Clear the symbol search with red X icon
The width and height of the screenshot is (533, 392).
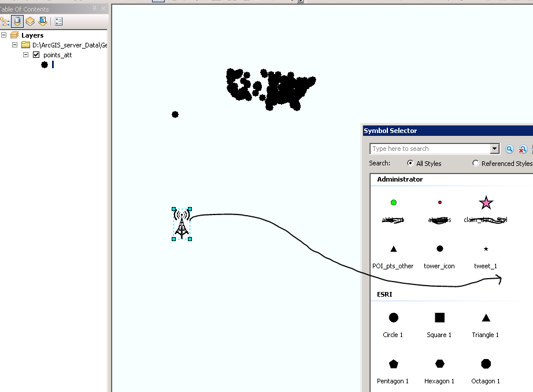pyautogui.click(x=523, y=149)
